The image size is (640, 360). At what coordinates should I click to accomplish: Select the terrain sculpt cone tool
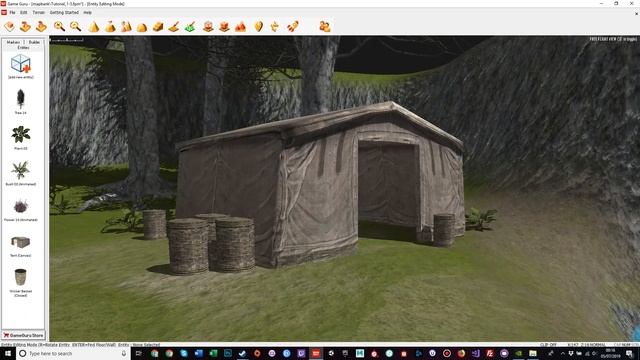coord(94,27)
